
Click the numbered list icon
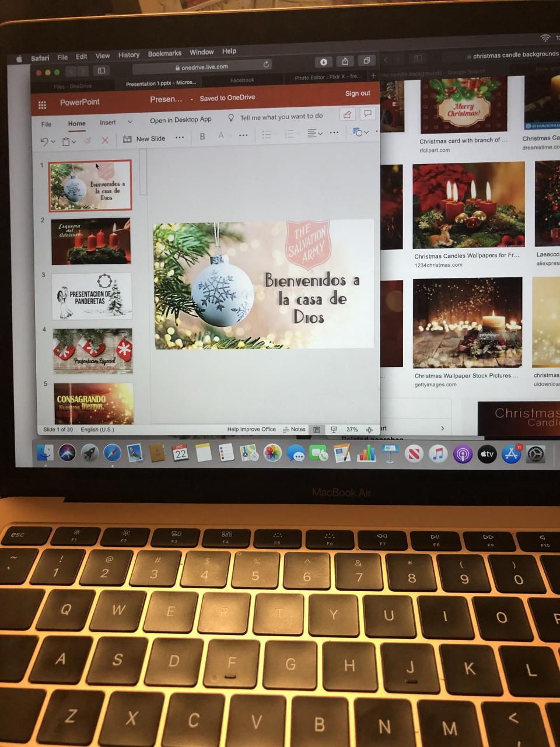click(289, 134)
